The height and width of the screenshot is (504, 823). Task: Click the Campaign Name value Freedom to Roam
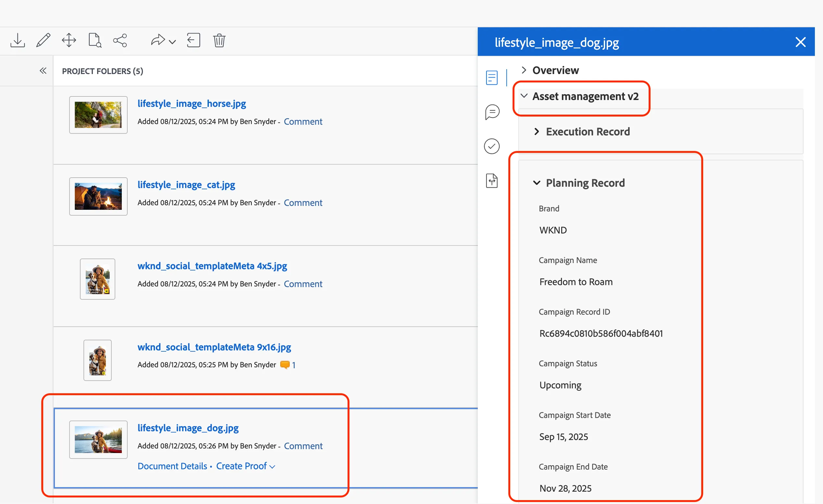coord(576,282)
